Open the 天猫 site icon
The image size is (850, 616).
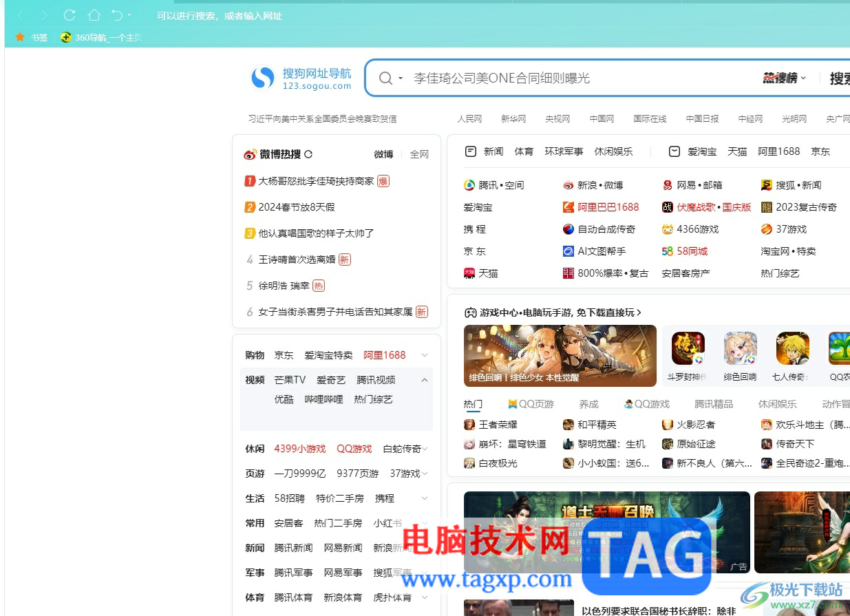point(469,273)
